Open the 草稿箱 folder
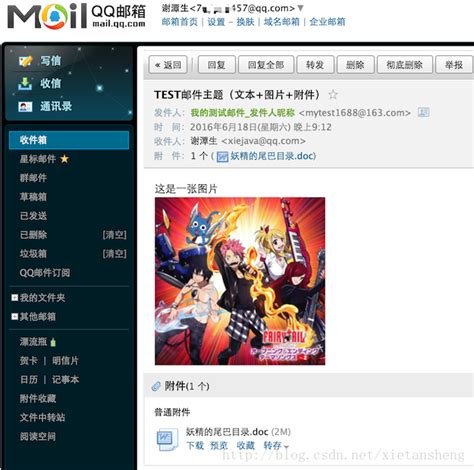Image resolution: width=474 pixels, height=470 pixels. 33,197
